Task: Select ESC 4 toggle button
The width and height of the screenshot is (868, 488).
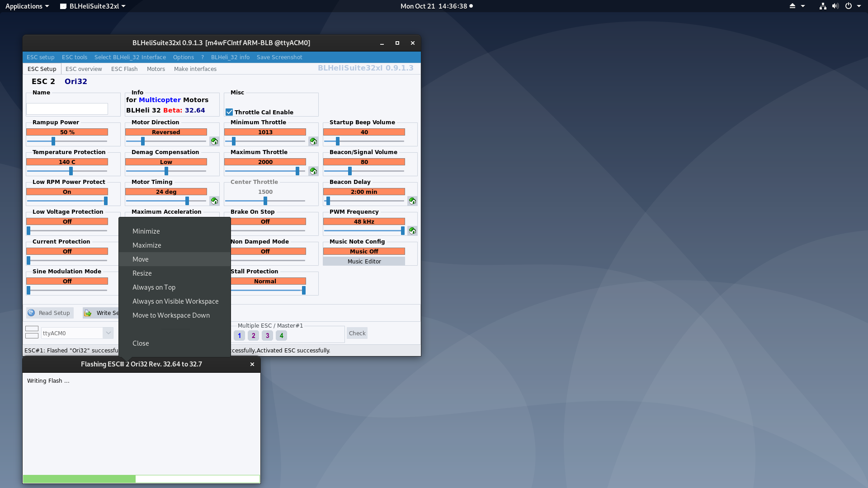Action: point(282,336)
